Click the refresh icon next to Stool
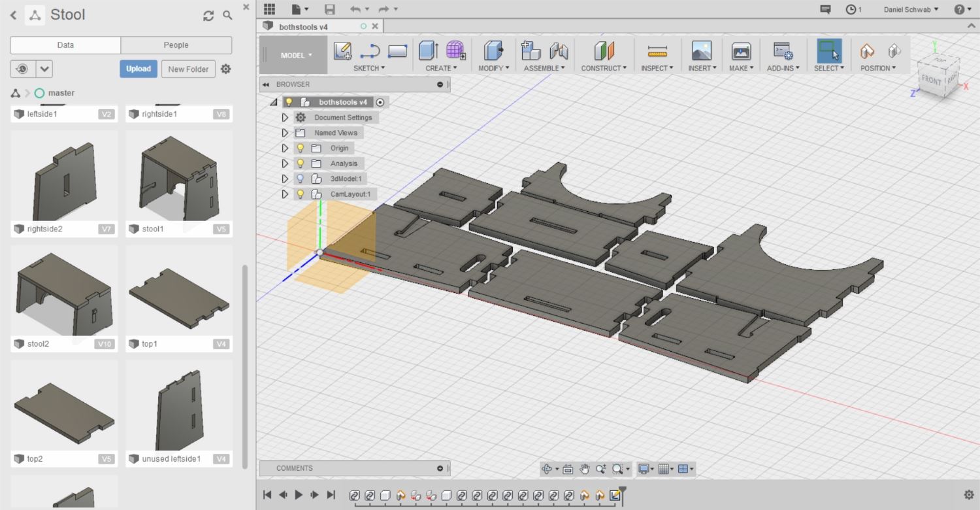 [x=208, y=16]
